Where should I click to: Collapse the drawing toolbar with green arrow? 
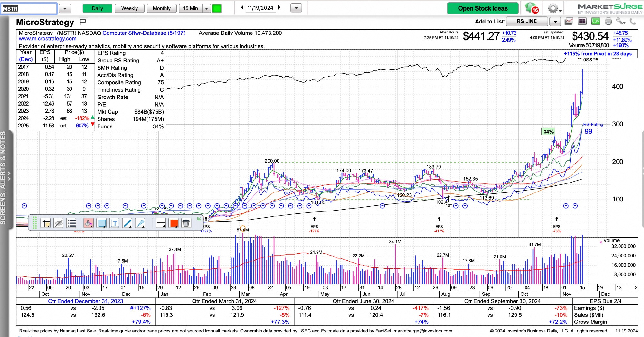199,219
